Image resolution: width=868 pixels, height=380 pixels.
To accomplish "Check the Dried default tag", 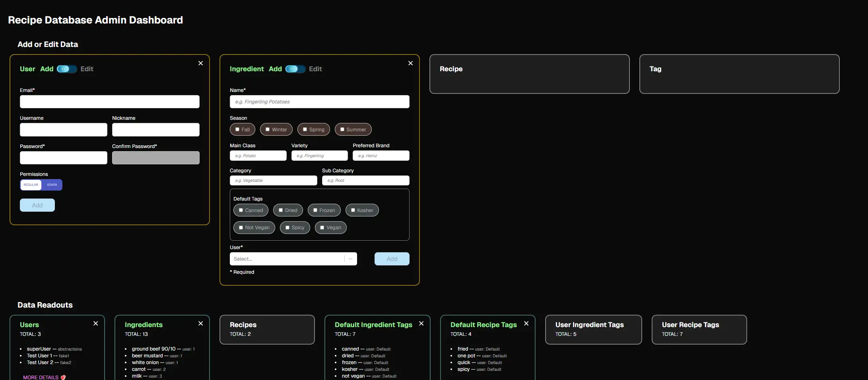I will [281, 210].
